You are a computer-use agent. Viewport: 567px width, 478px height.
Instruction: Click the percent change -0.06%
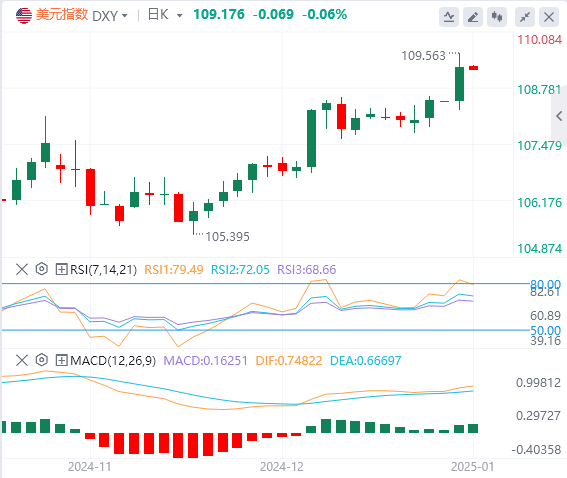pos(325,14)
